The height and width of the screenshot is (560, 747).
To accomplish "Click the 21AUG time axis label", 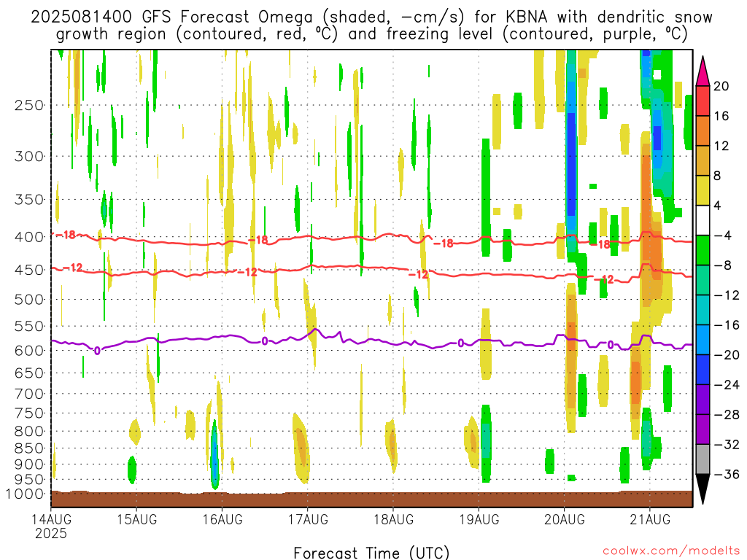I will pyautogui.click(x=650, y=519).
